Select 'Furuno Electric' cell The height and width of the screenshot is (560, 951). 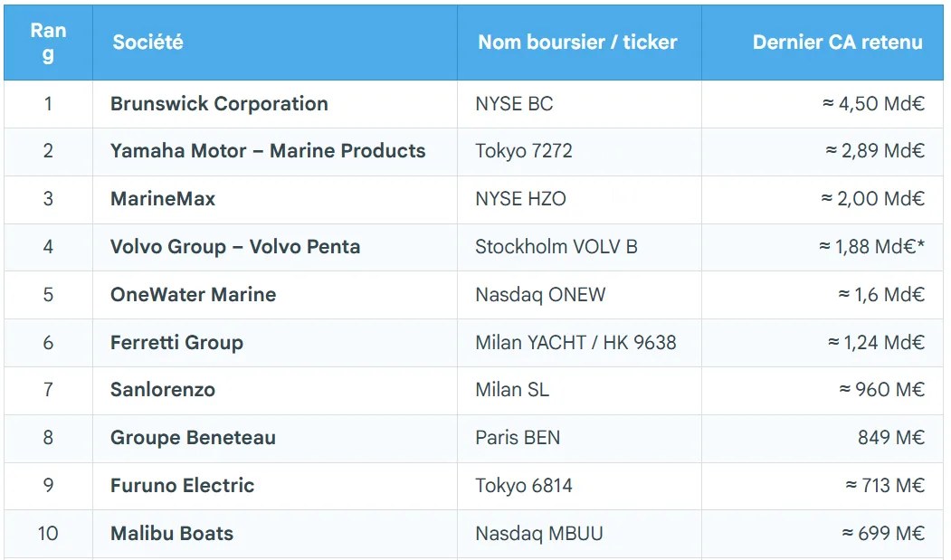275,486
